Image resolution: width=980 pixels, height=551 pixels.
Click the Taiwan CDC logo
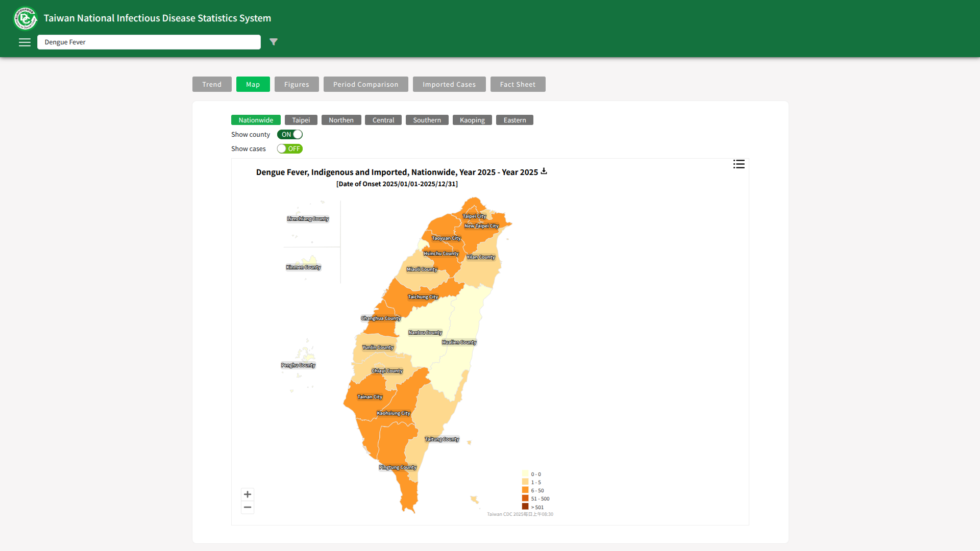25,19
